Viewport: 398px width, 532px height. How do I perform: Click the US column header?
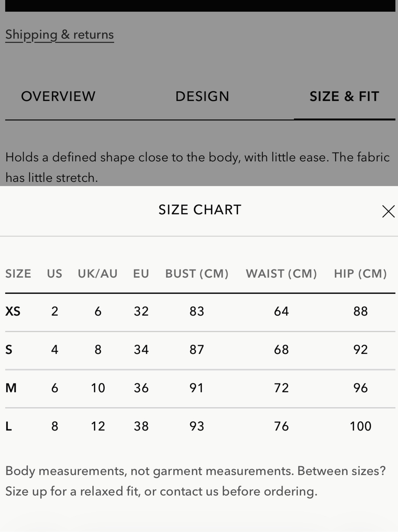click(x=55, y=274)
